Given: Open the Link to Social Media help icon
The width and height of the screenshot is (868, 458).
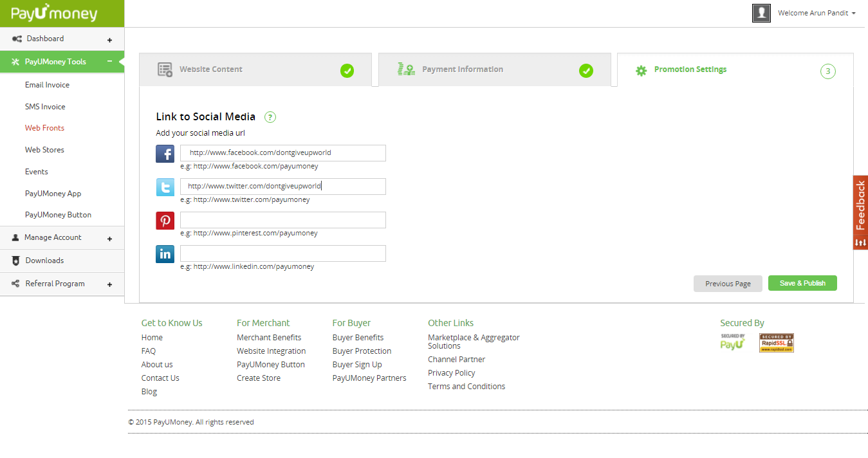Looking at the screenshot, I should click(x=270, y=117).
